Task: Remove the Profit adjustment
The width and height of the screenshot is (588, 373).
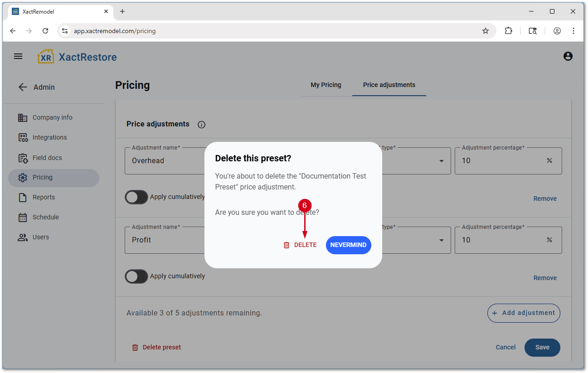Action: pyautogui.click(x=544, y=278)
